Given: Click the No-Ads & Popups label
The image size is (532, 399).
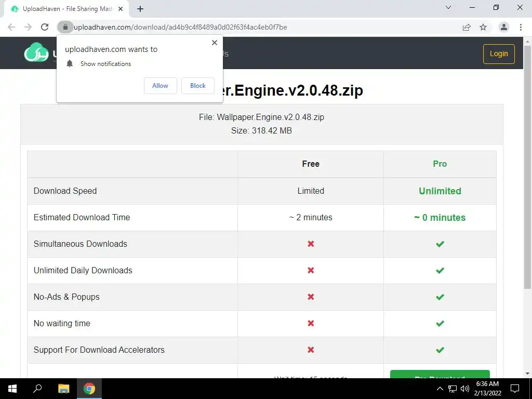Looking at the screenshot, I should (x=66, y=297).
